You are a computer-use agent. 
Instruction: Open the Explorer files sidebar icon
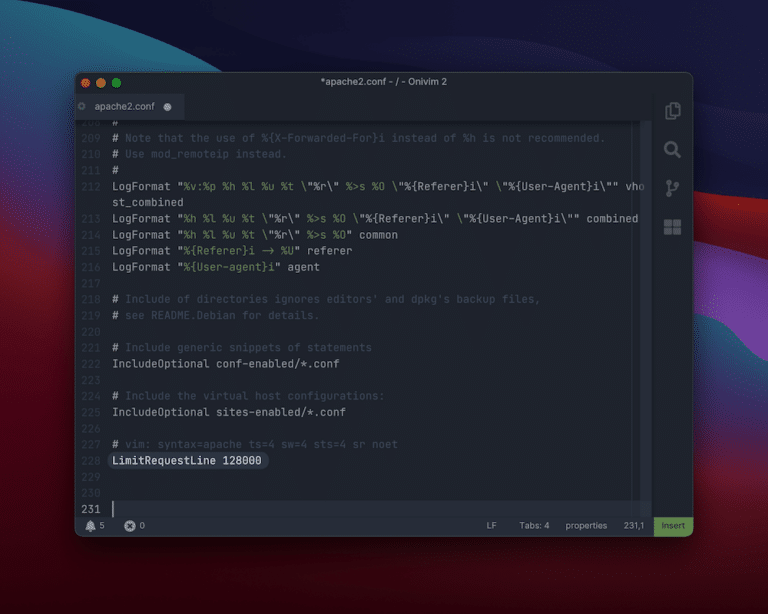(x=672, y=111)
